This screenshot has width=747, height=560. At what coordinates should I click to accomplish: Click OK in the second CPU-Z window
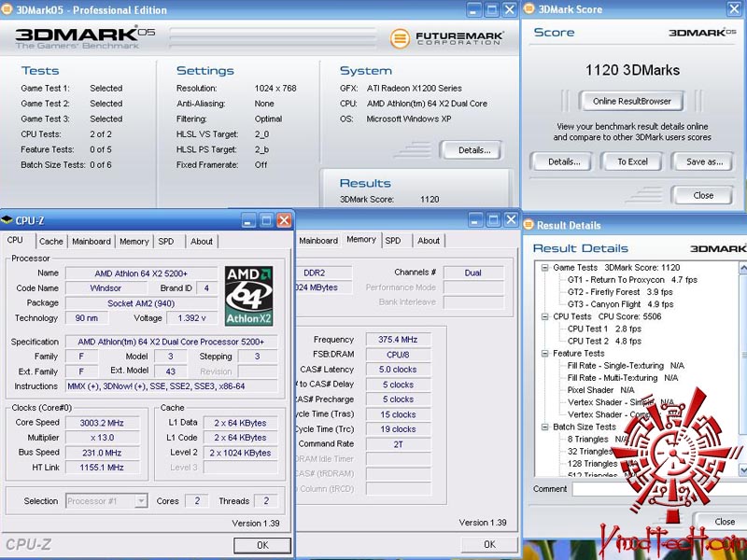(489, 544)
